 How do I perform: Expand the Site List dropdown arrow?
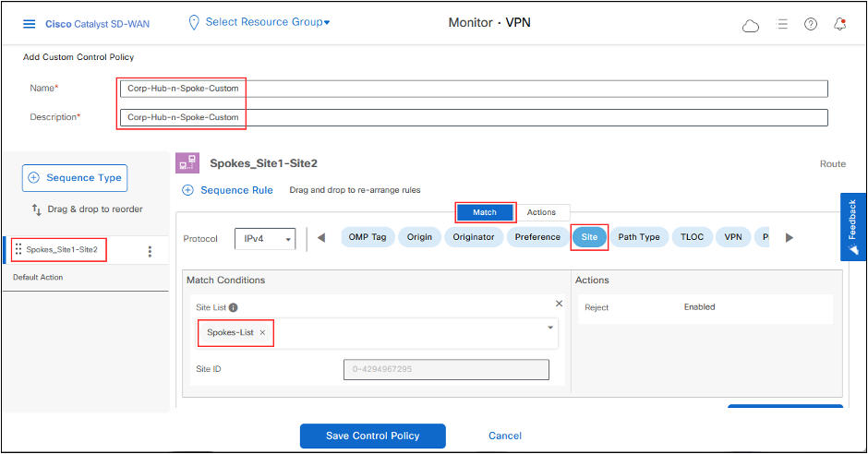click(550, 328)
